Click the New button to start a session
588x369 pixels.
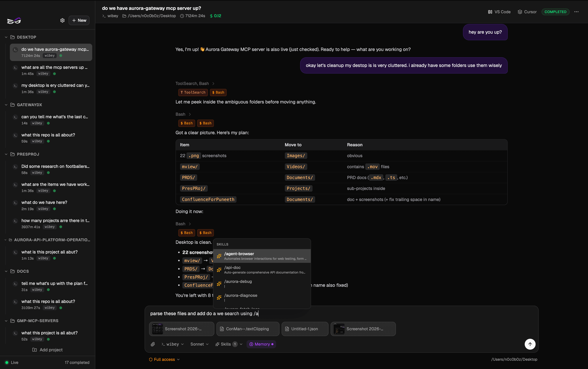click(x=79, y=21)
